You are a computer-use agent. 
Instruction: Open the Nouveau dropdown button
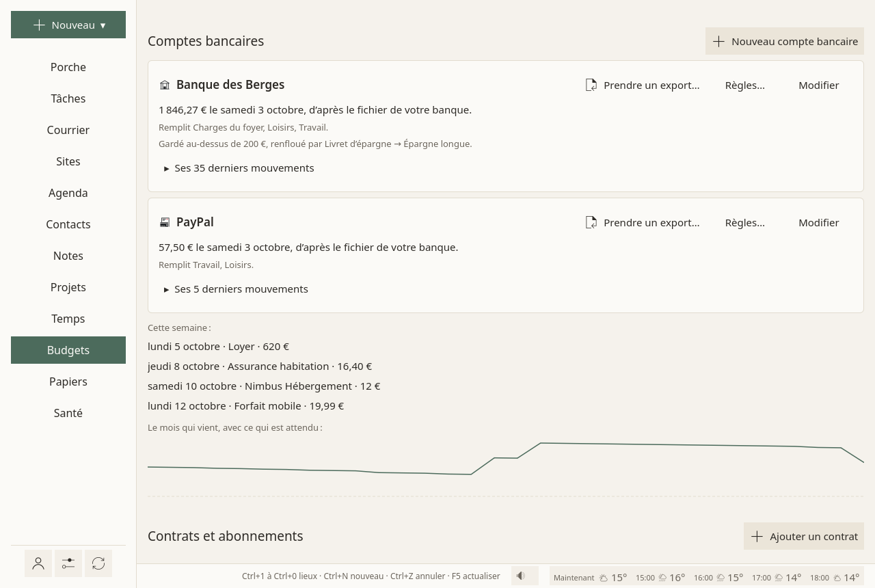coord(68,25)
